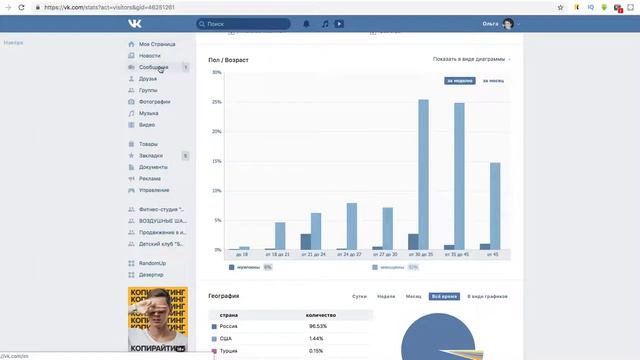Open Документы in the left menu
640x360 pixels.
[153, 167]
